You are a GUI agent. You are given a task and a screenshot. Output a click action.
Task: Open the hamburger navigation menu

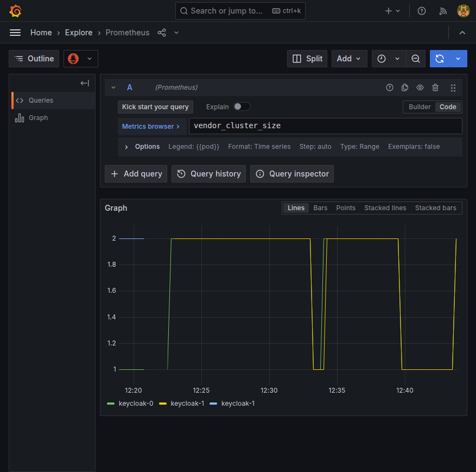pyautogui.click(x=15, y=33)
